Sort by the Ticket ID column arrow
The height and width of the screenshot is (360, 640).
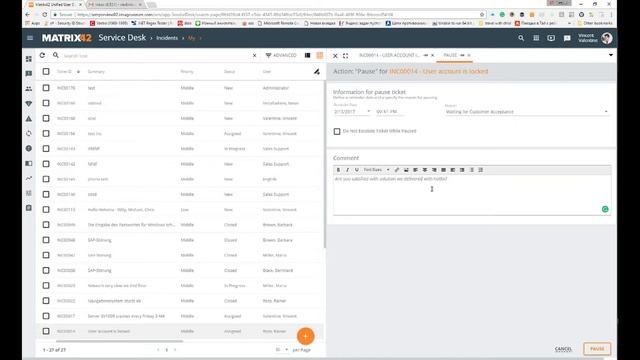[x=78, y=72]
